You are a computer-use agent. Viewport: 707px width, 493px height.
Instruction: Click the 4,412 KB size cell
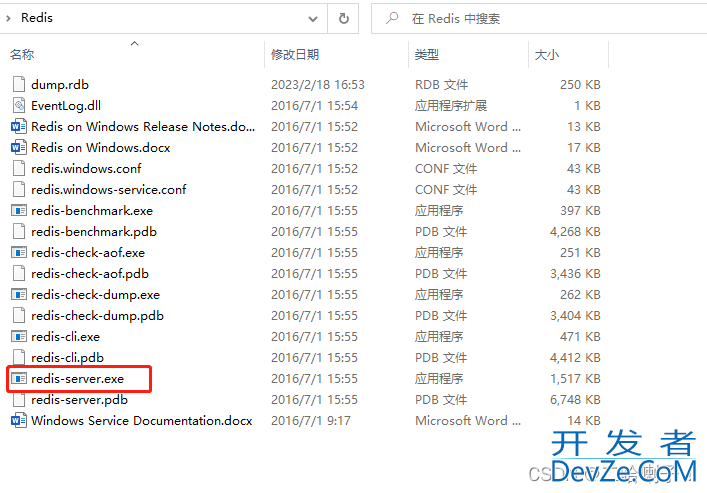pos(575,357)
